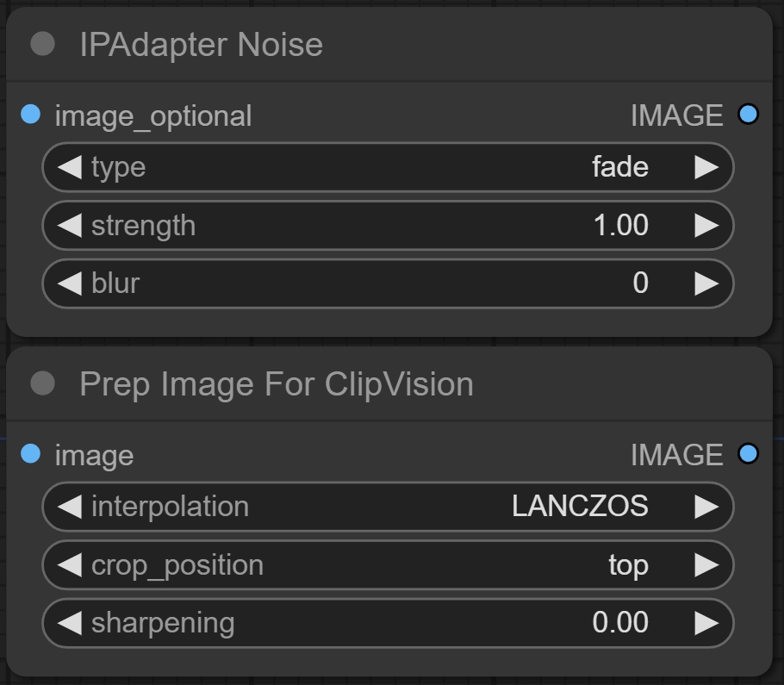Screen dimensions: 784x685
Task: Increase sharpening with the right arrow
Action: [706, 623]
